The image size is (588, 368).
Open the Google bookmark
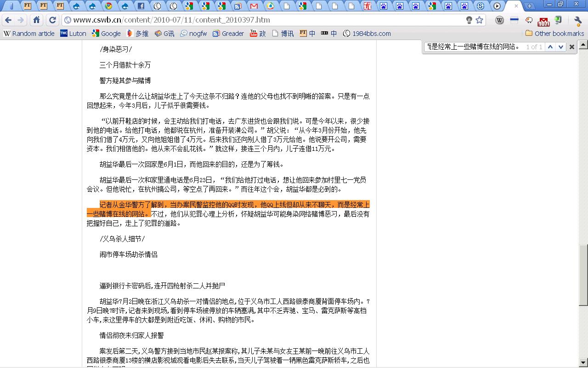click(x=106, y=34)
